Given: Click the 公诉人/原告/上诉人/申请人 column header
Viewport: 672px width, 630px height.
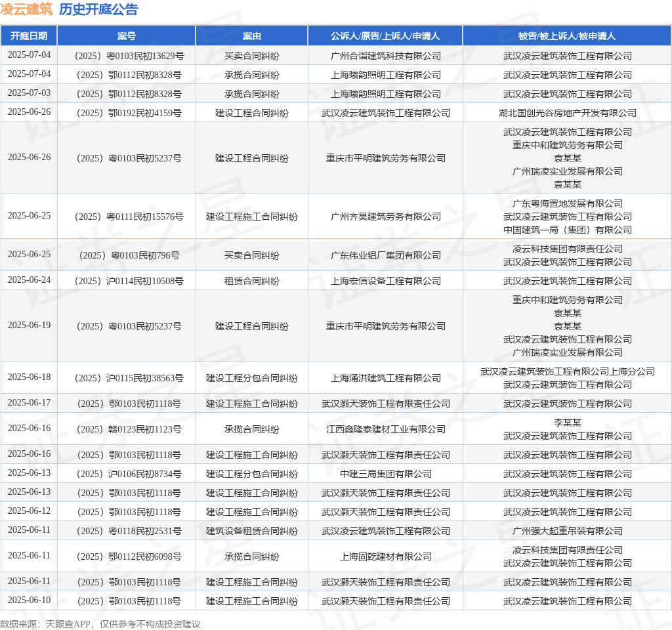Looking at the screenshot, I should pyautogui.click(x=385, y=36).
